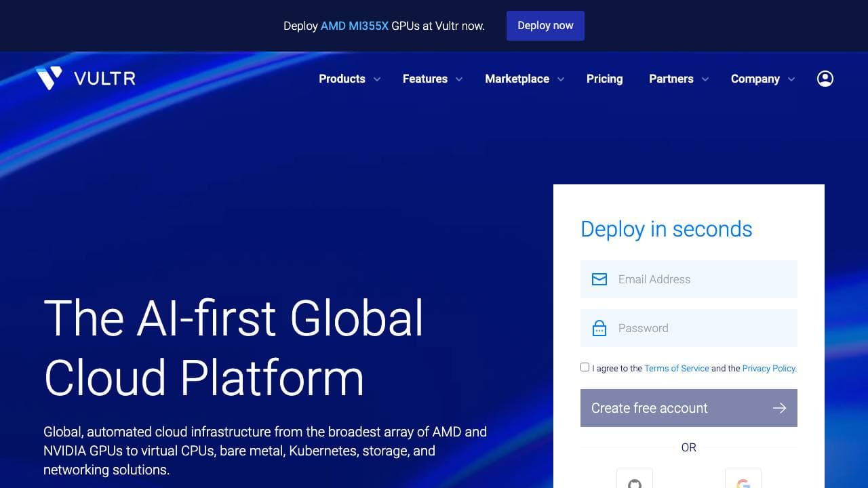
Task: Open the user account profile icon
Action: coord(825,79)
